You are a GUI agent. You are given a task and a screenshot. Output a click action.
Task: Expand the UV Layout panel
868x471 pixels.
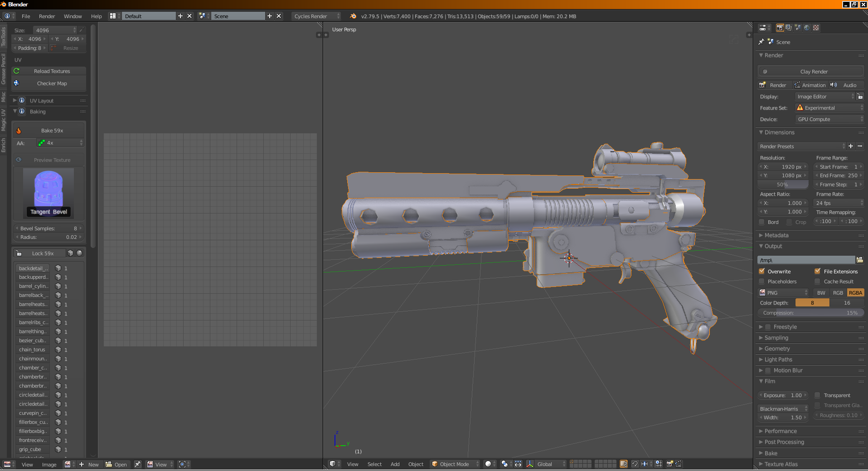coord(41,101)
